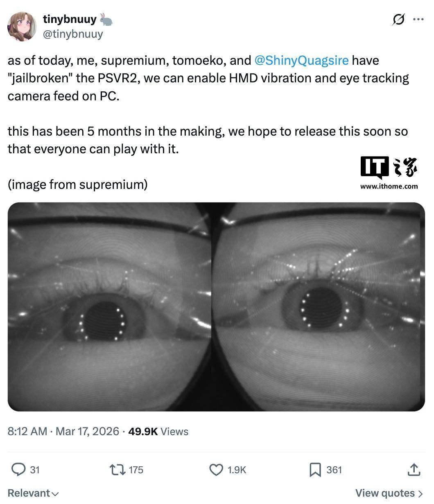The height and width of the screenshot is (504, 434).
Task: Share the tweet via the share icon
Action: [414, 470]
